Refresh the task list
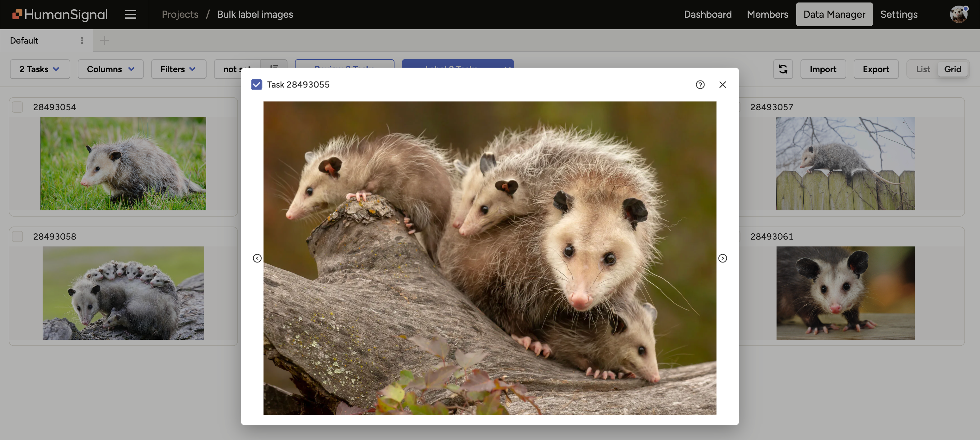 point(783,69)
